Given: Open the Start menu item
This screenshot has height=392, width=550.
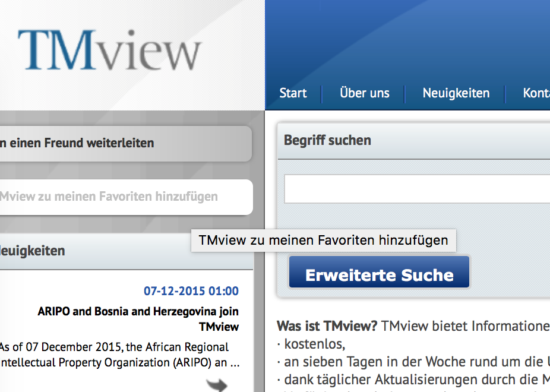Looking at the screenshot, I should [293, 93].
